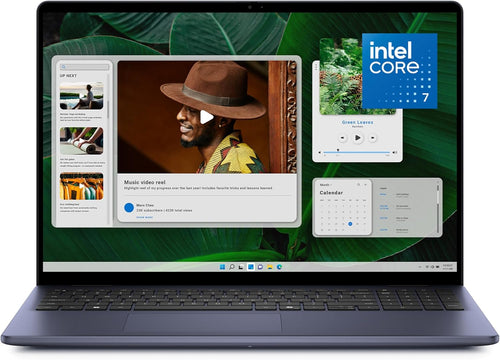
Task: Open the Month dropdown in the calendar
Action: 325,184
